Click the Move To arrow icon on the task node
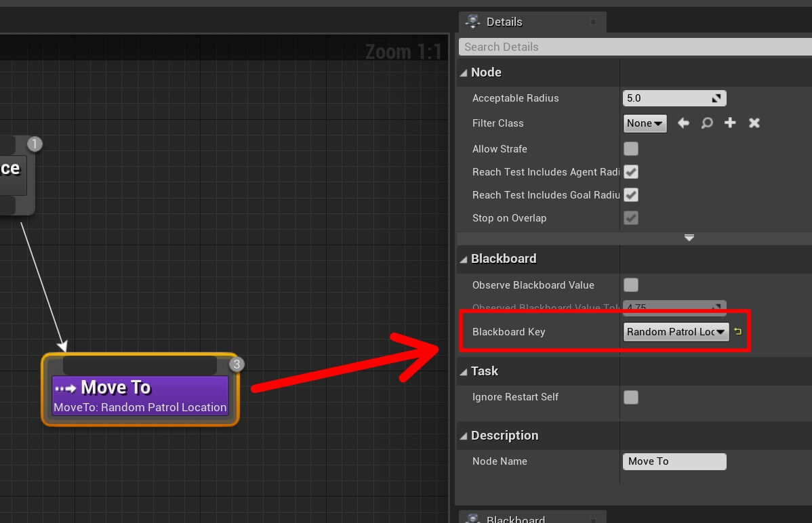 click(x=67, y=388)
